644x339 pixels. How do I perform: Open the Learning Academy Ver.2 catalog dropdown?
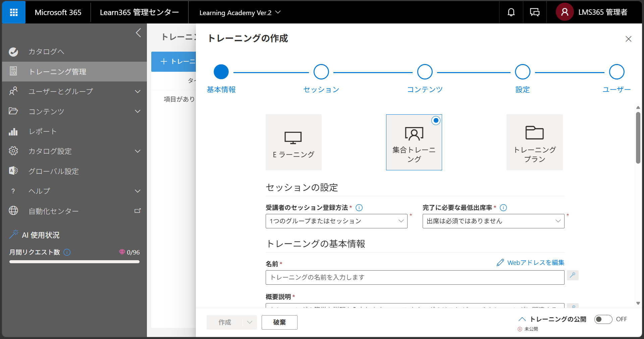240,12
